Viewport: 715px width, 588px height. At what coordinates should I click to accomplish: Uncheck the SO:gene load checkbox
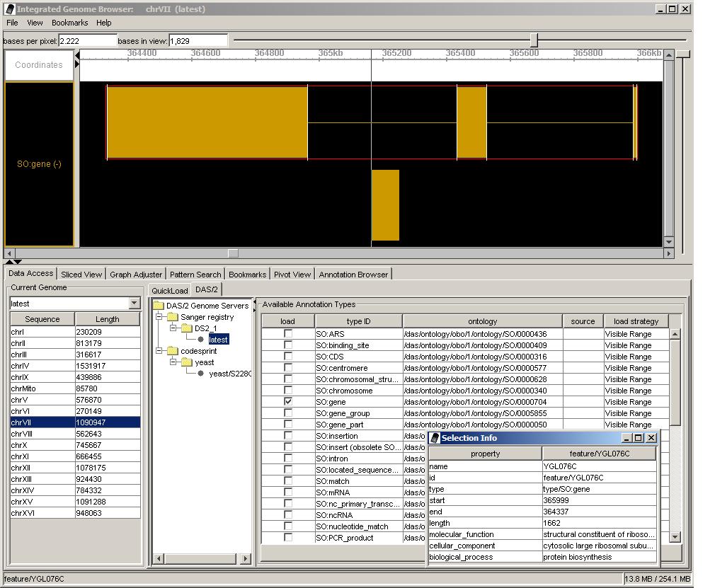point(288,402)
